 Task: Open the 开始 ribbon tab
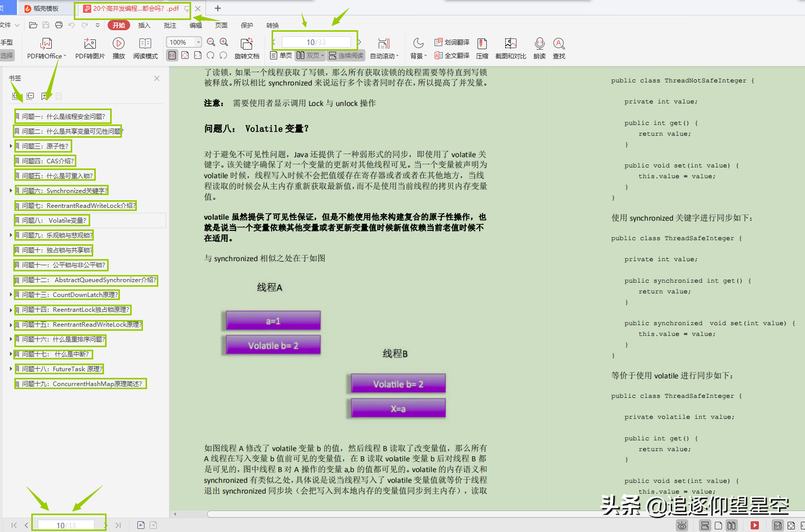click(x=119, y=25)
